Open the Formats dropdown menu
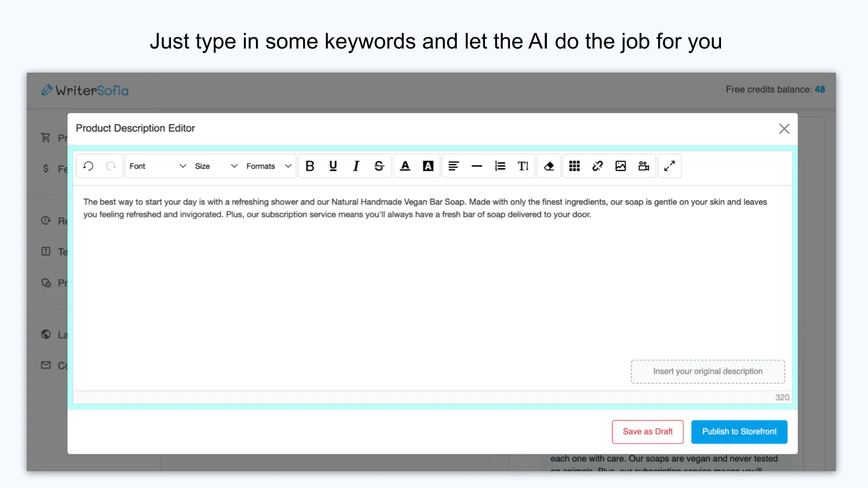Viewport: 868px width, 488px height. click(269, 166)
